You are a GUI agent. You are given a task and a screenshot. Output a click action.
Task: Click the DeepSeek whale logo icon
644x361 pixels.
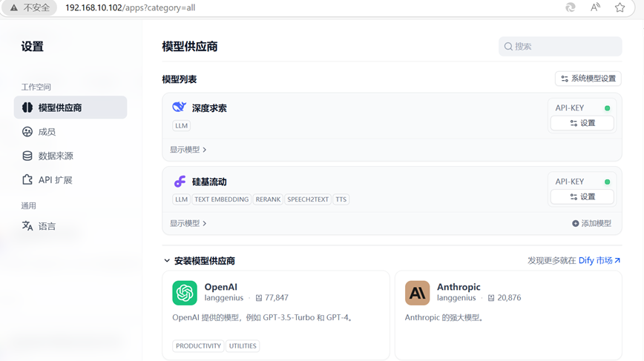(x=179, y=107)
